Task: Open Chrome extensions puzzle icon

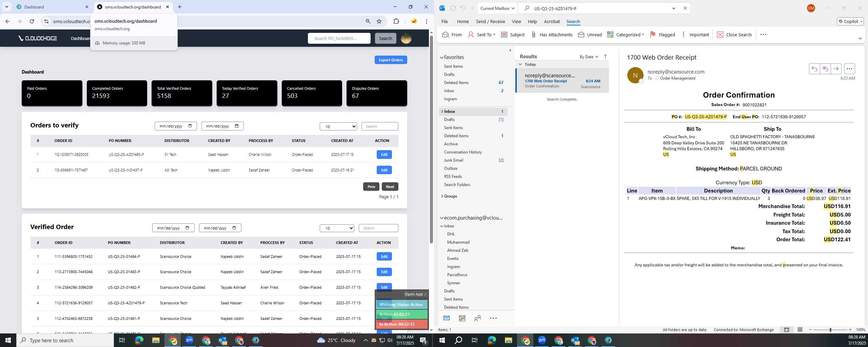Action: click(x=396, y=21)
